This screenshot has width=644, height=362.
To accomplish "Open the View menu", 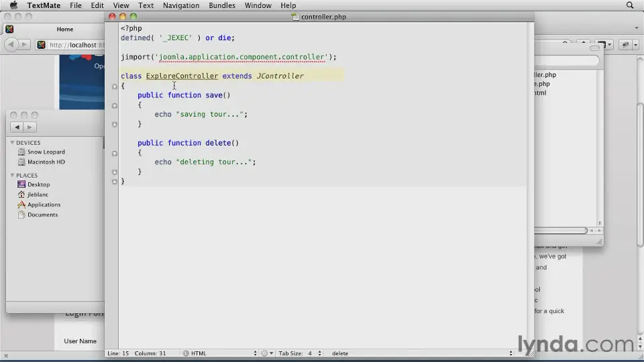I will click(x=121, y=5).
